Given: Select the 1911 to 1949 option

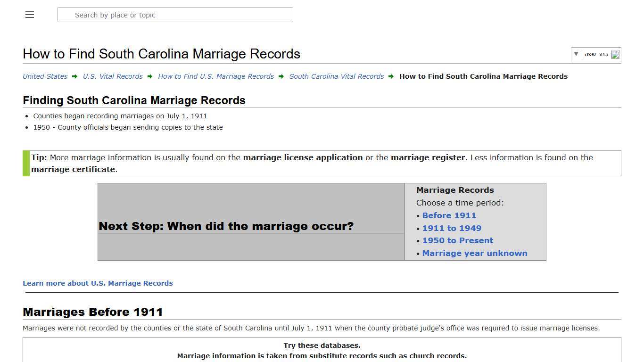Looking at the screenshot, I should click(x=452, y=228).
